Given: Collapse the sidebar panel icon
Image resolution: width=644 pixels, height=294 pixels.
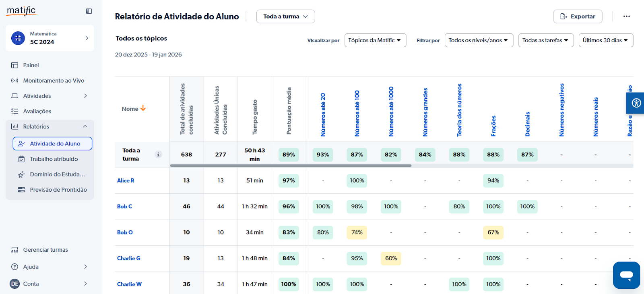Looking at the screenshot, I should (x=89, y=11).
